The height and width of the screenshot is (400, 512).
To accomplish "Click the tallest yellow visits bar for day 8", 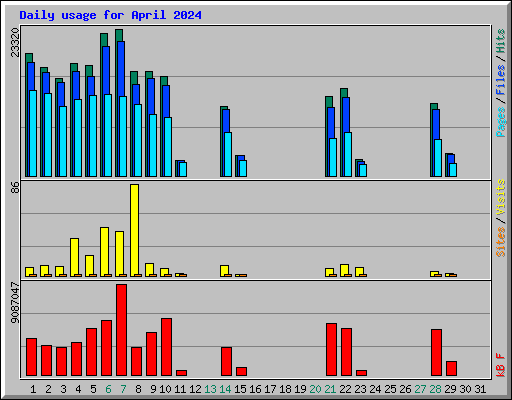I will (x=134, y=230).
